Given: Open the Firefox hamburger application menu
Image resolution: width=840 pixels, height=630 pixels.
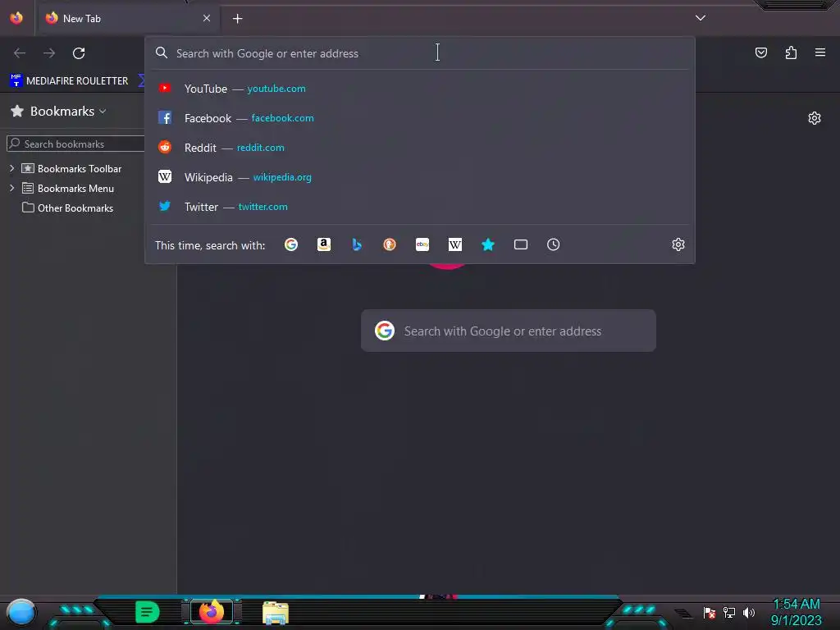Looking at the screenshot, I should click(x=820, y=52).
